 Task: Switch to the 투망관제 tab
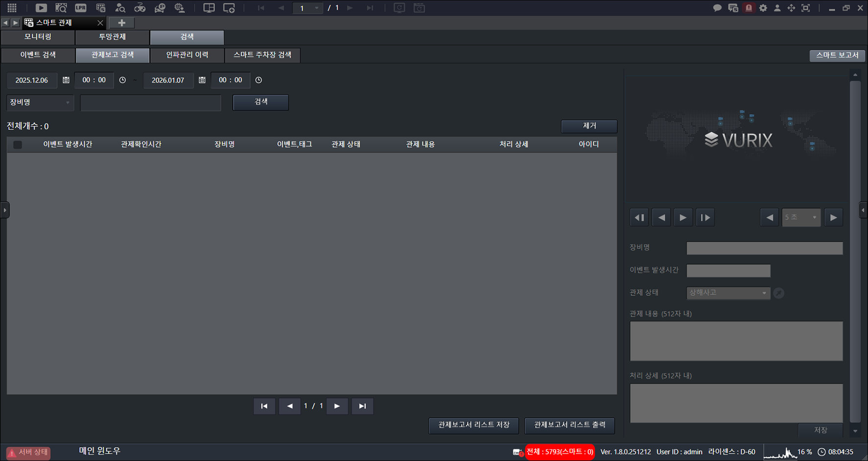112,37
